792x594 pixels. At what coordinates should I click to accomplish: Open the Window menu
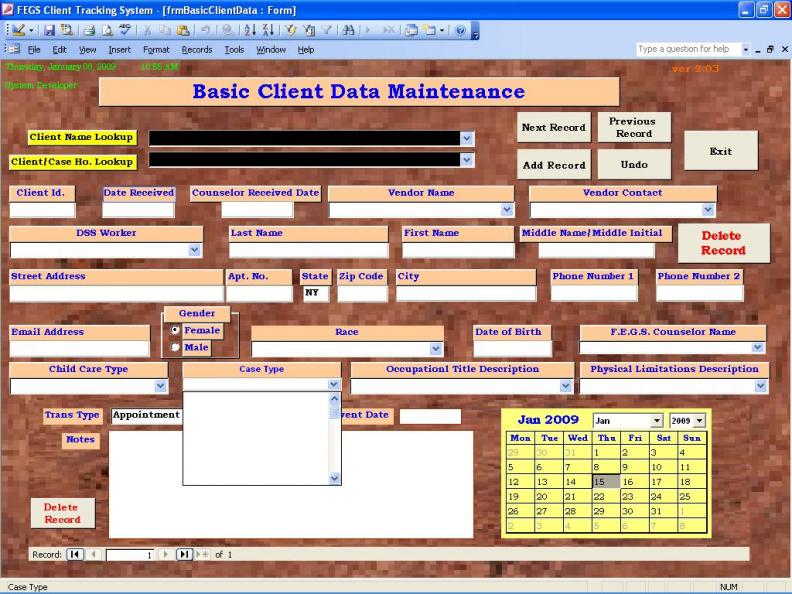click(271, 50)
